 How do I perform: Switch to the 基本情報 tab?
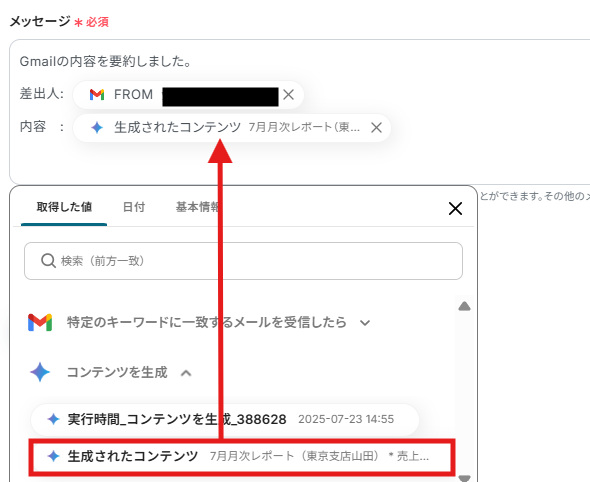pos(197,207)
